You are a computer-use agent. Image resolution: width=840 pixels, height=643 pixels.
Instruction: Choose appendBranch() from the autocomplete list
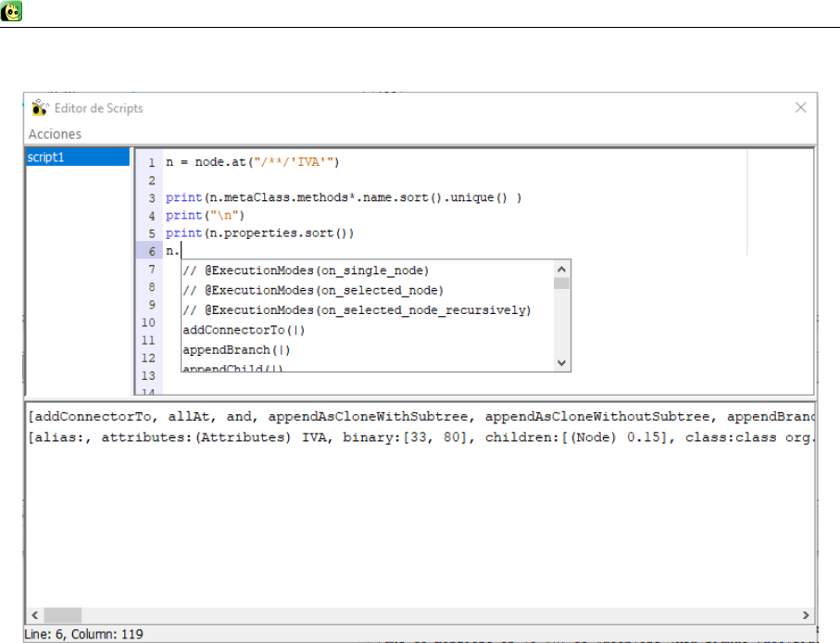(238, 349)
